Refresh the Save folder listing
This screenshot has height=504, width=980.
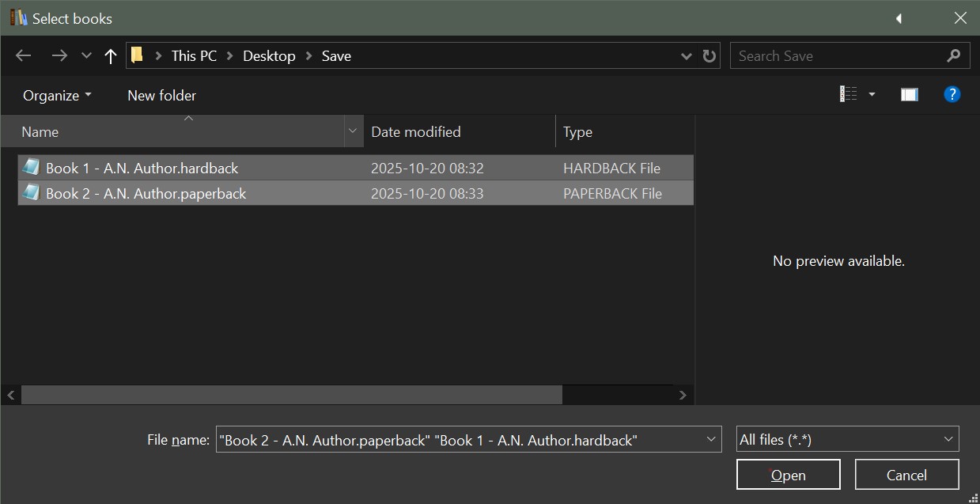coord(709,55)
